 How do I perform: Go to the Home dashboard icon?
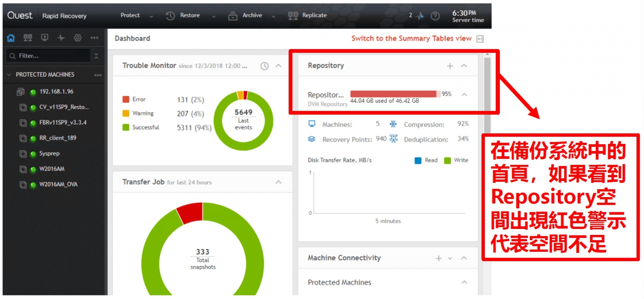pos(11,38)
